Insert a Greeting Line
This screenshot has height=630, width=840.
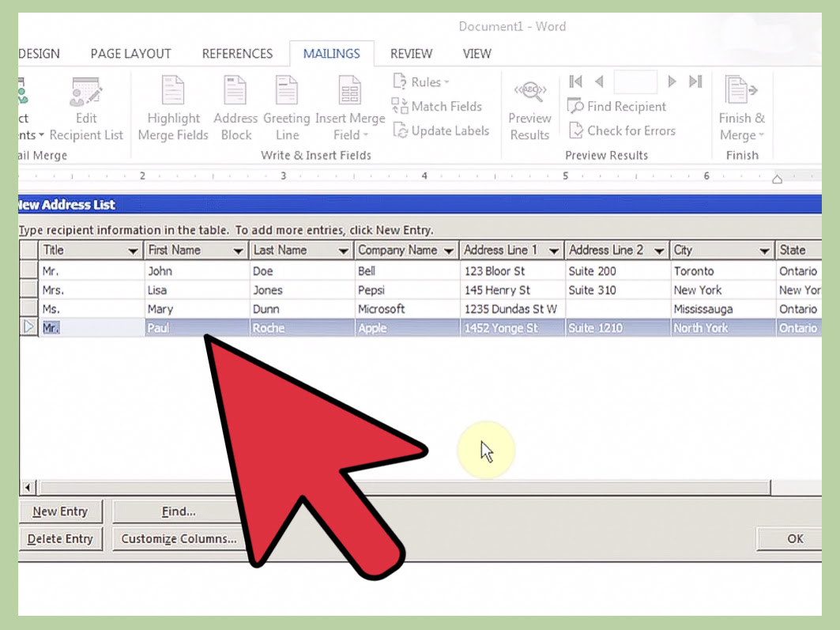pos(287,109)
